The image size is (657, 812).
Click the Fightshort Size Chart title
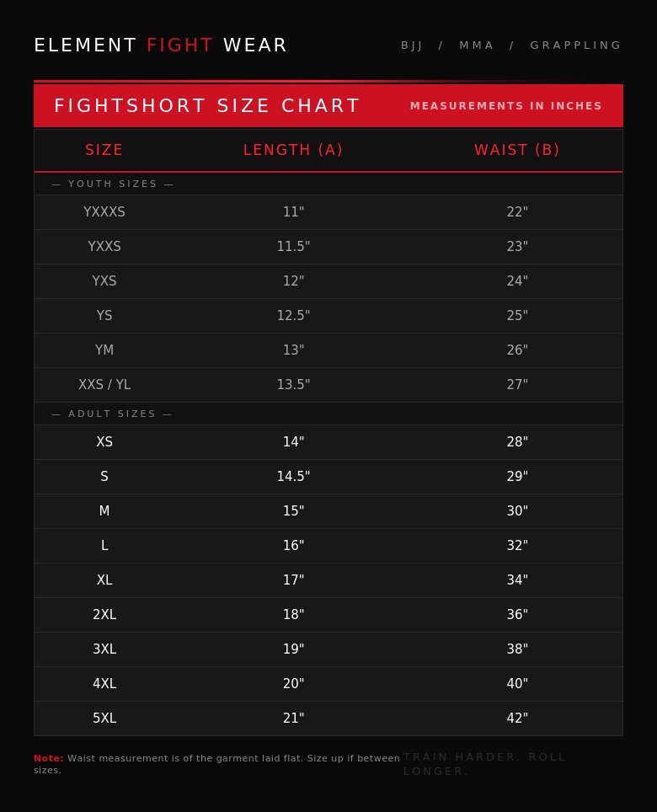click(x=207, y=106)
